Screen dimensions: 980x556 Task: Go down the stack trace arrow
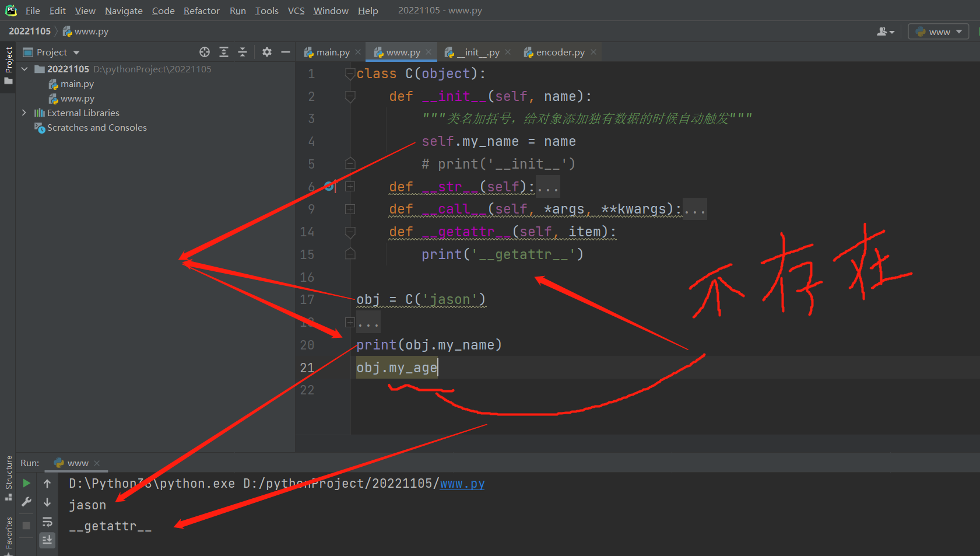pos(47,502)
